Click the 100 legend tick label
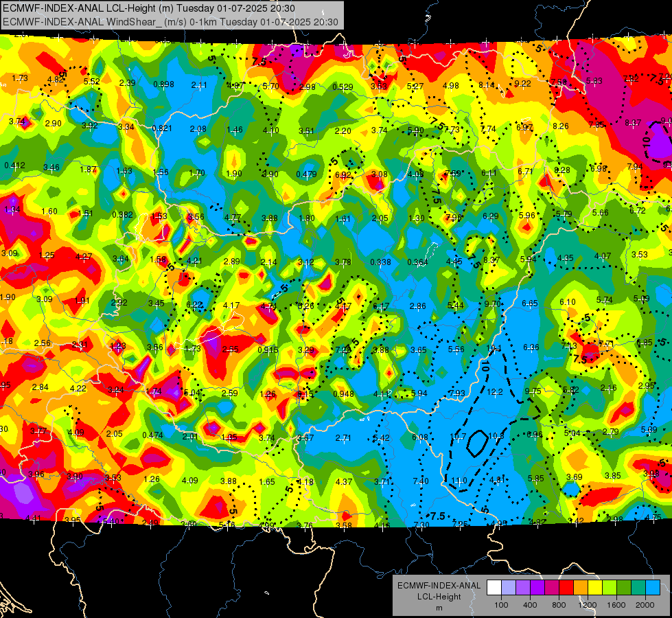Screen dimensions: 672x618 tap(501, 605)
